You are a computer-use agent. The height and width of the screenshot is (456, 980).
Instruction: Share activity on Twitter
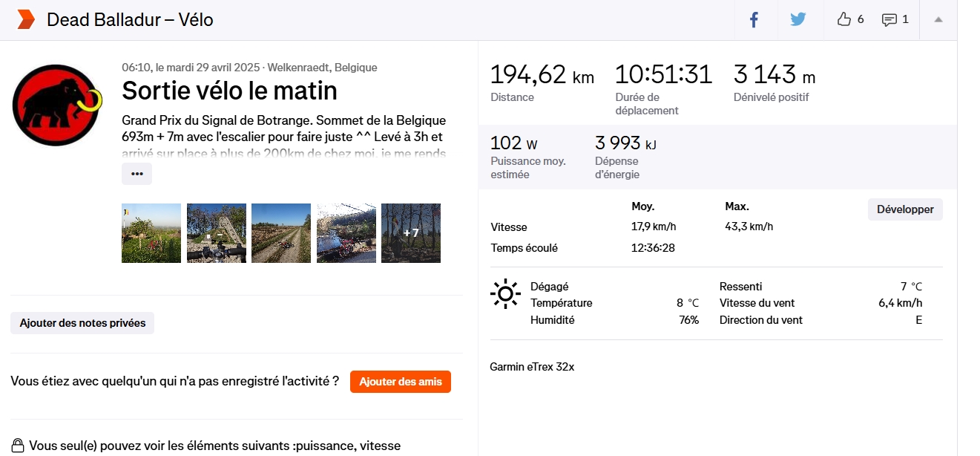click(798, 20)
